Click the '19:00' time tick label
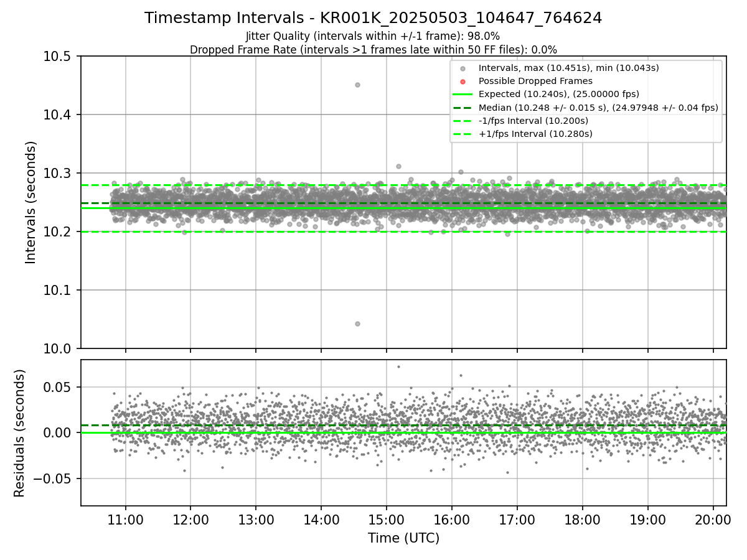 pyautogui.click(x=647, y=519)
